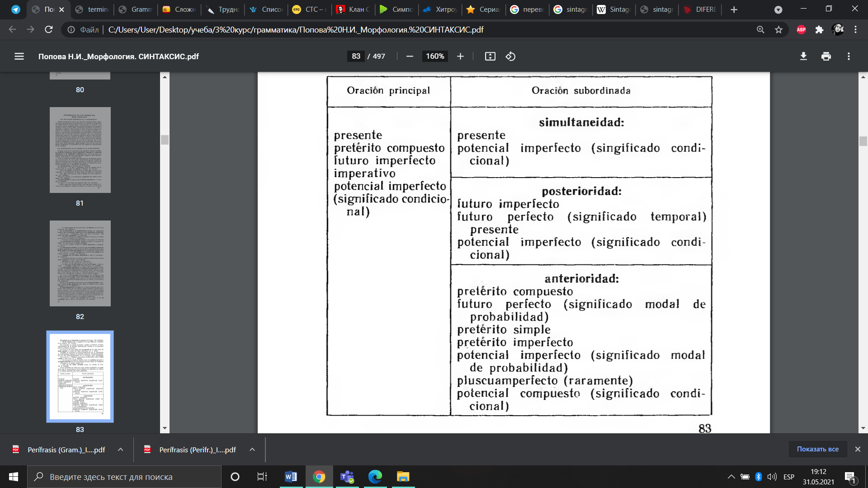Click the thumbnail panel scroll up arrow

tap(165, 77)
